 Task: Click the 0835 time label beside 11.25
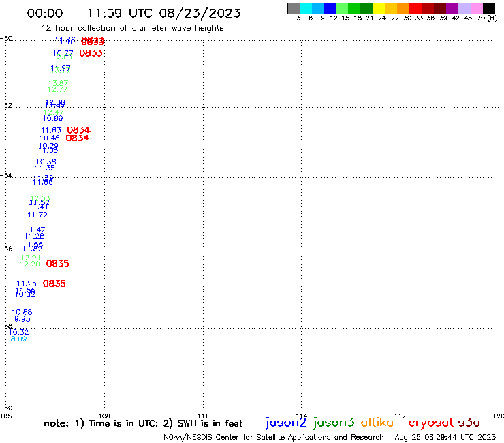point(54,284)
